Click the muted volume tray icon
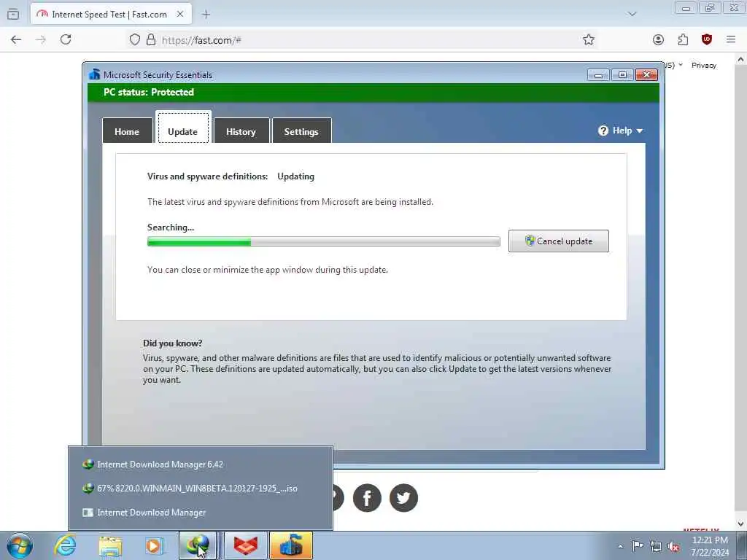The height and width of the screenshot is (560, 747). (673, 546)
